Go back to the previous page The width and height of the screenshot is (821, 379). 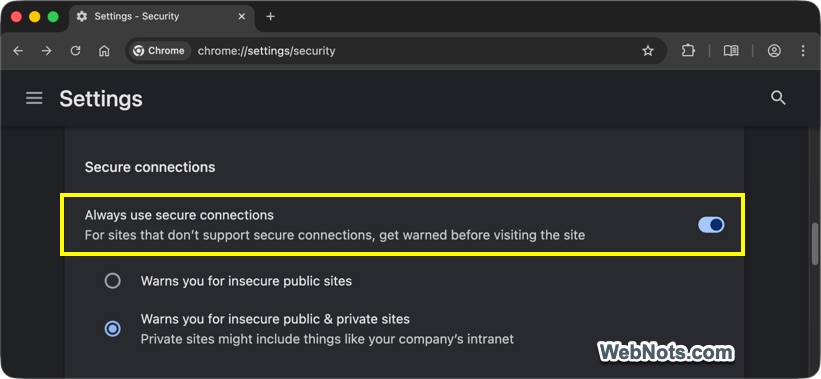click(18, 51)
